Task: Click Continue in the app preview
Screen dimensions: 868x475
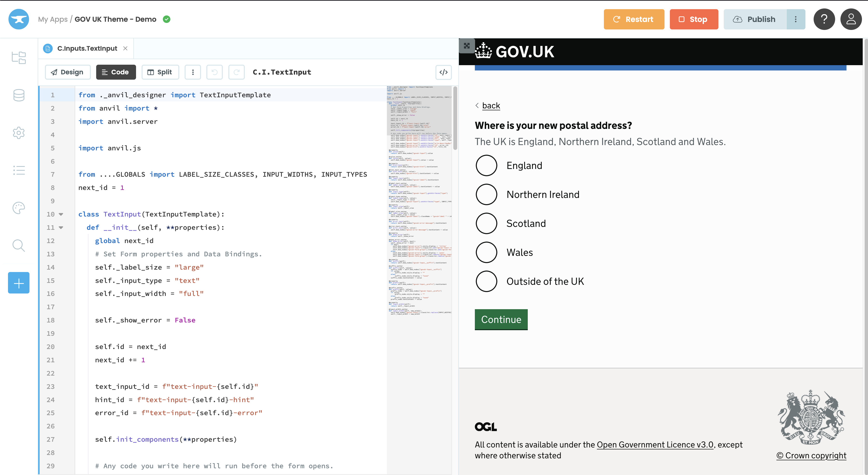Action: coord(501,320)
